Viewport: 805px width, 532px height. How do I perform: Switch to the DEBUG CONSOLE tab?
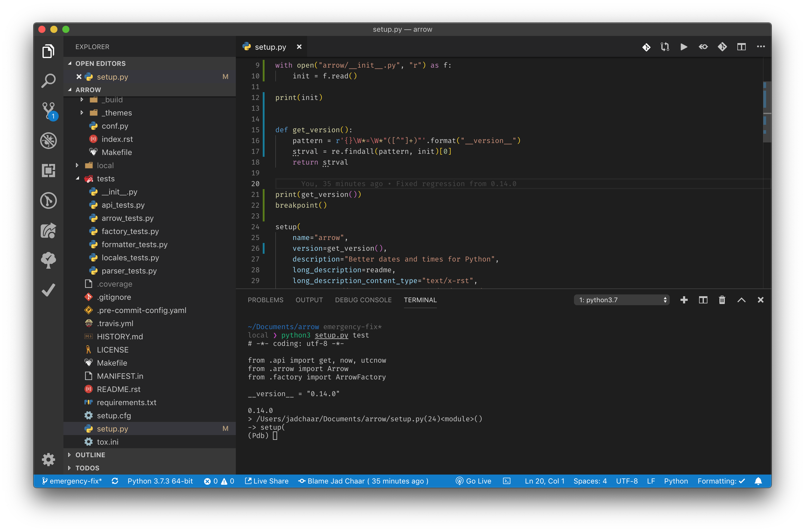point(363,300)
